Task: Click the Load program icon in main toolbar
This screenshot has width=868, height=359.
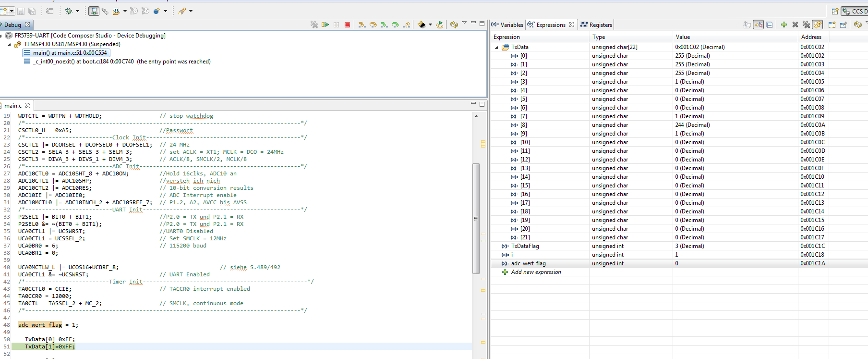Action: click(x=116, y=11)
